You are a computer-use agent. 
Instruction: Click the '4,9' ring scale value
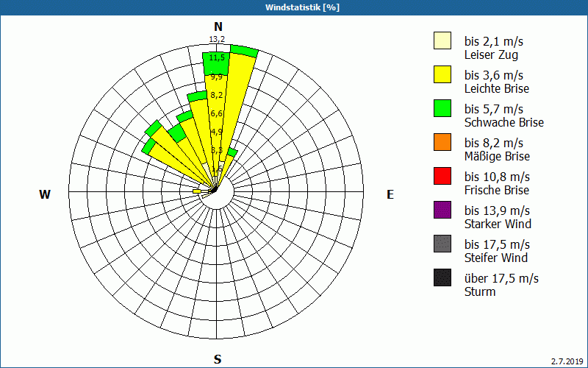click(x=217, y=132)
